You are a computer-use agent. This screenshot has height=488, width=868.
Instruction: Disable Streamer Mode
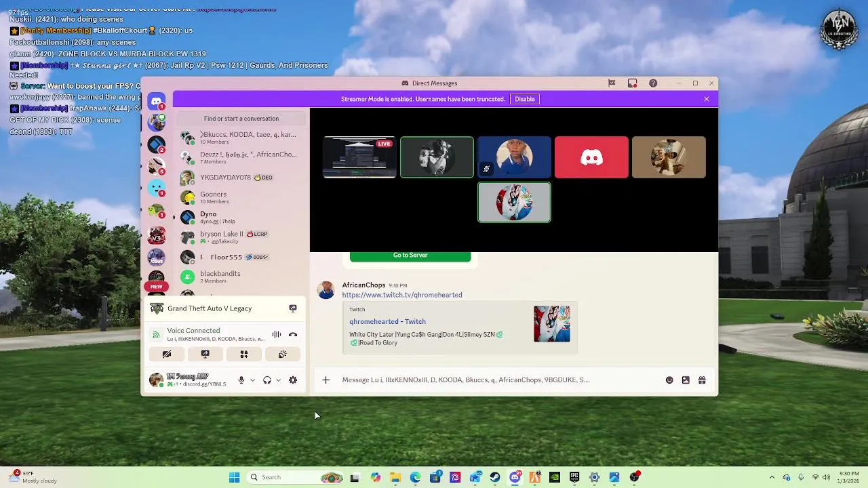tap(525, 99)
